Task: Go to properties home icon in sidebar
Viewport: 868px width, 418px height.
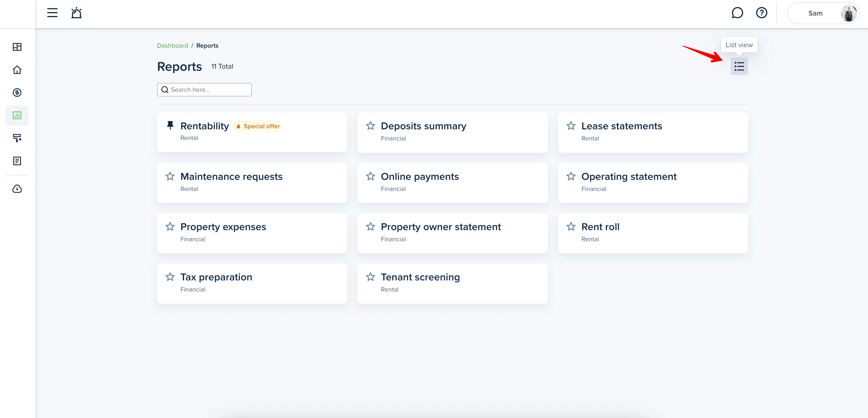Action: pos(17,70)
